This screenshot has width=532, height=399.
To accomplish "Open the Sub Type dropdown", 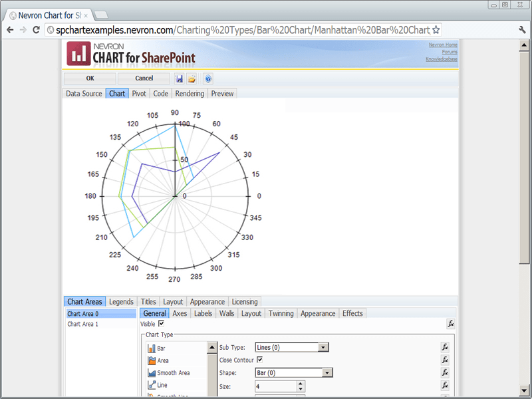I will 322,346.
